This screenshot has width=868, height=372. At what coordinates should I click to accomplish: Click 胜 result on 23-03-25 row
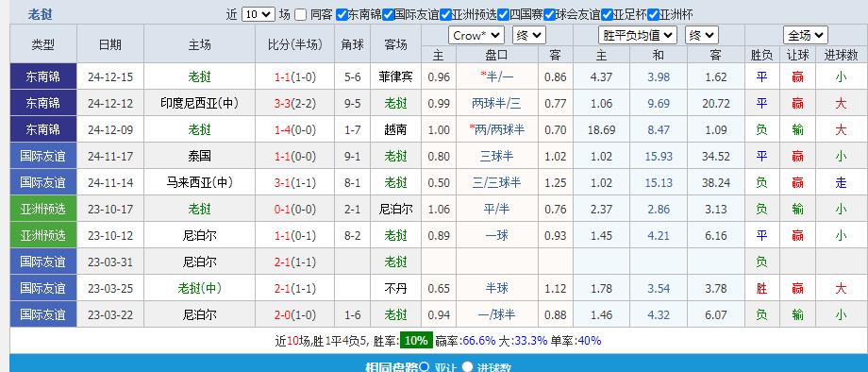pyautogui.click(x=761, y=288)
